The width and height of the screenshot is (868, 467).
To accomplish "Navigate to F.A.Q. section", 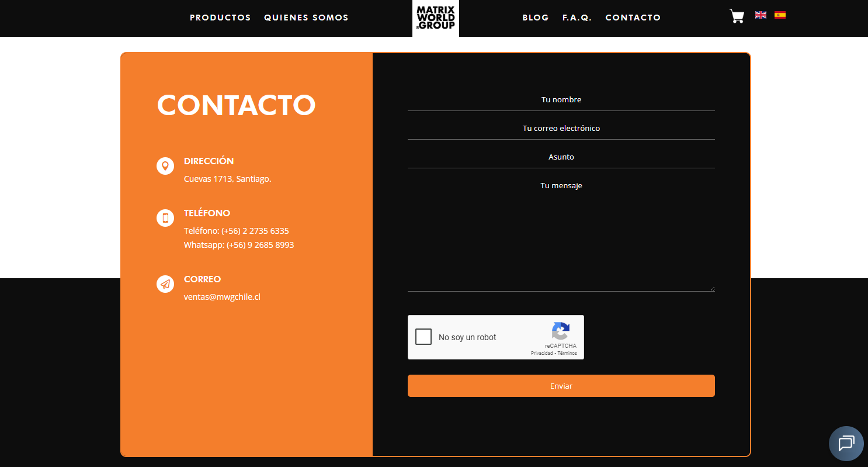I will pos(577,18).
